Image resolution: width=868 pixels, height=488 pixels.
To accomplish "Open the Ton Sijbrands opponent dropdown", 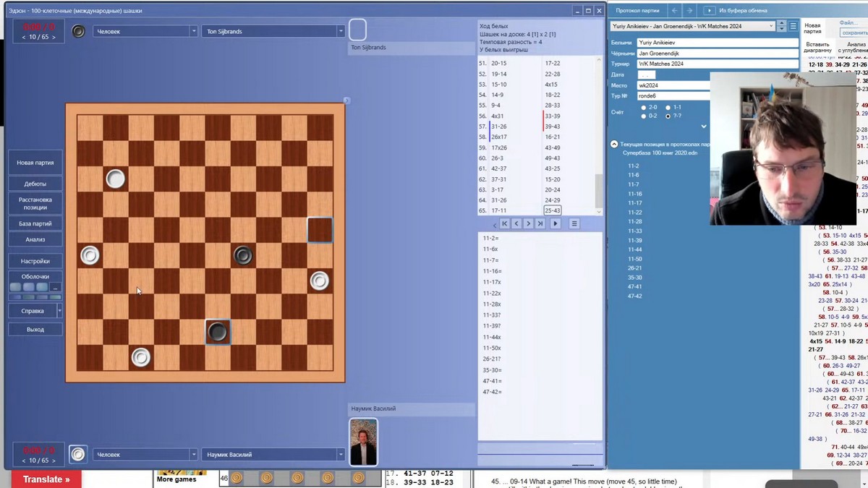I will coord(273,31).
